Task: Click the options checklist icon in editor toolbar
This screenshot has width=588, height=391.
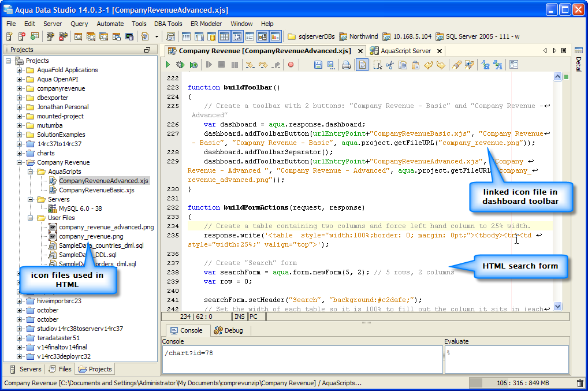Action: (x=513, y=65)
